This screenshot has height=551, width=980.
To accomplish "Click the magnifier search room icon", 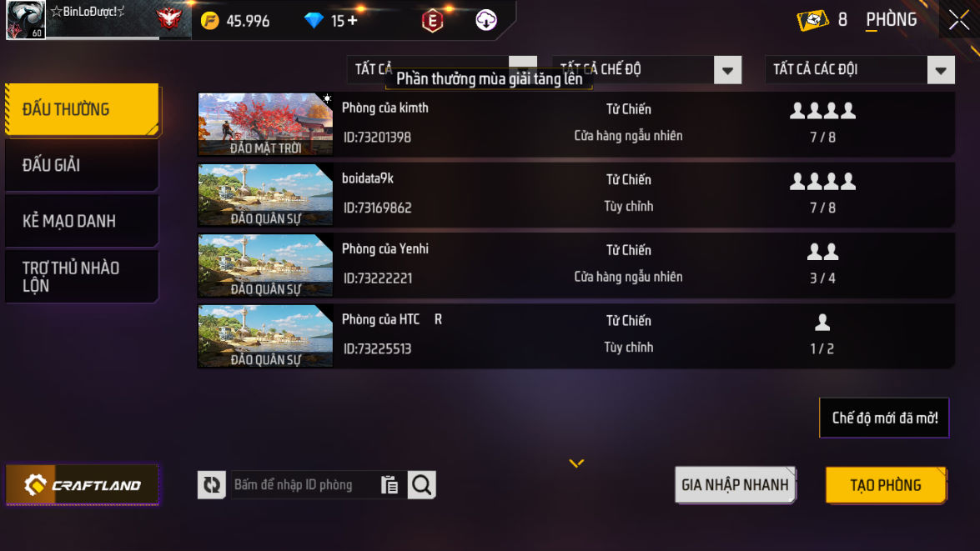I will click(x=422, y=485).
